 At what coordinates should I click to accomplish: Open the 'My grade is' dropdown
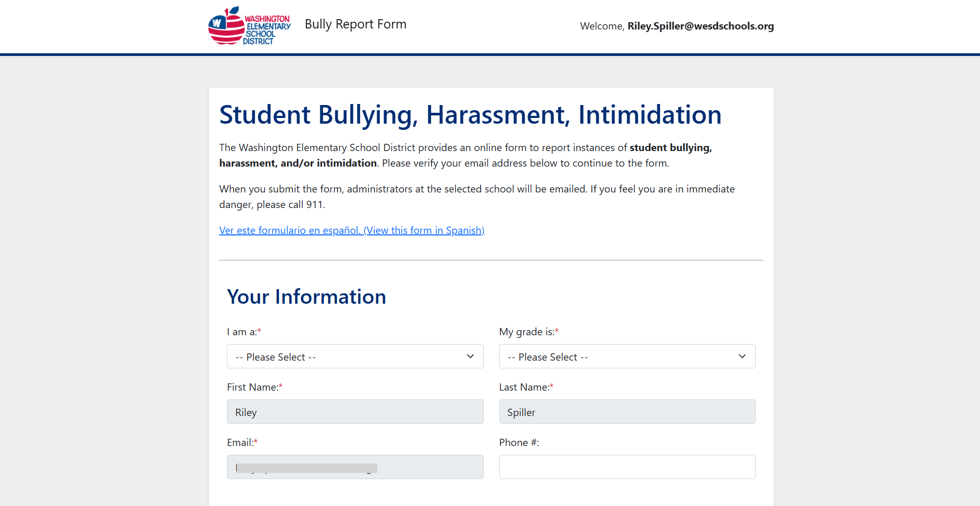(627, 356)
